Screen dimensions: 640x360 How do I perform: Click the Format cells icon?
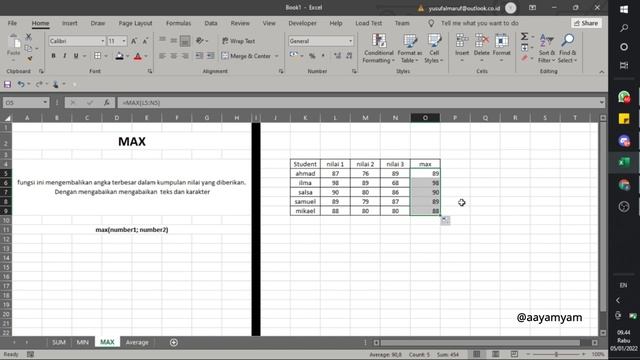point(502,41)
